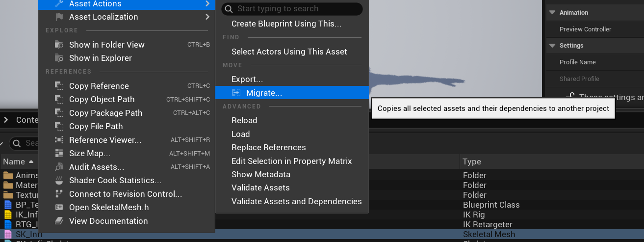Click the Audit Assets icon

(59, 167)
